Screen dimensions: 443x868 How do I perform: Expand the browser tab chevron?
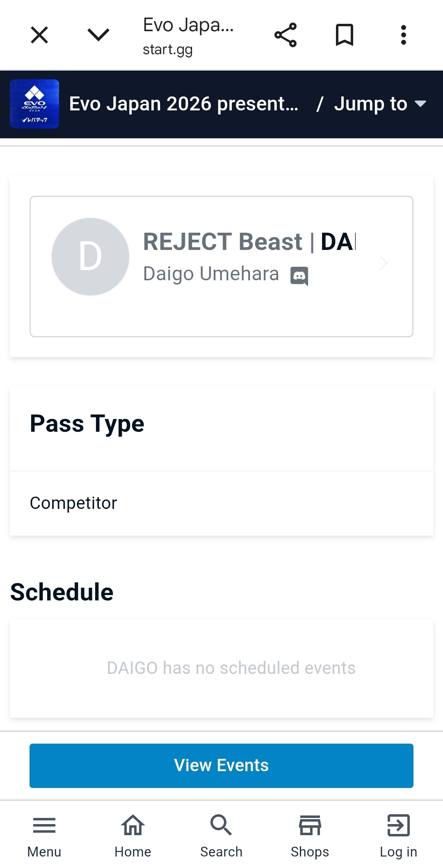[98, 35]
